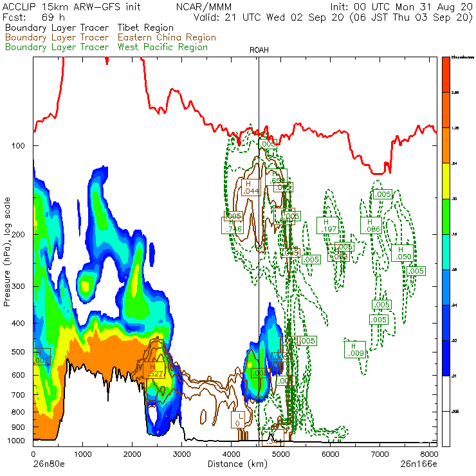Click the 'Pressure (hPa), log scale' axis title
Screen dimensions: 476x476
6,252
